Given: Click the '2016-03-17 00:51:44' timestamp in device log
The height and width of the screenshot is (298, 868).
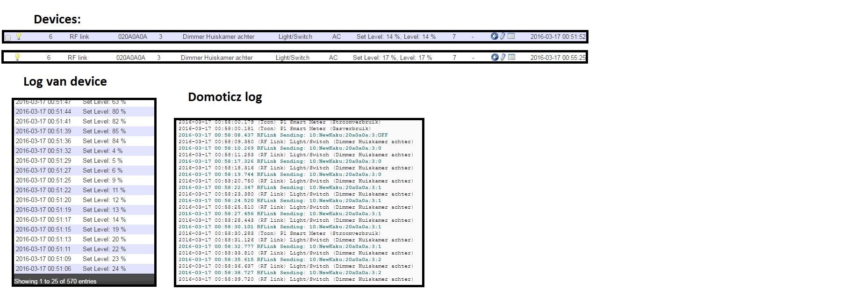Looking at the screenshot, I should (43, 111).
